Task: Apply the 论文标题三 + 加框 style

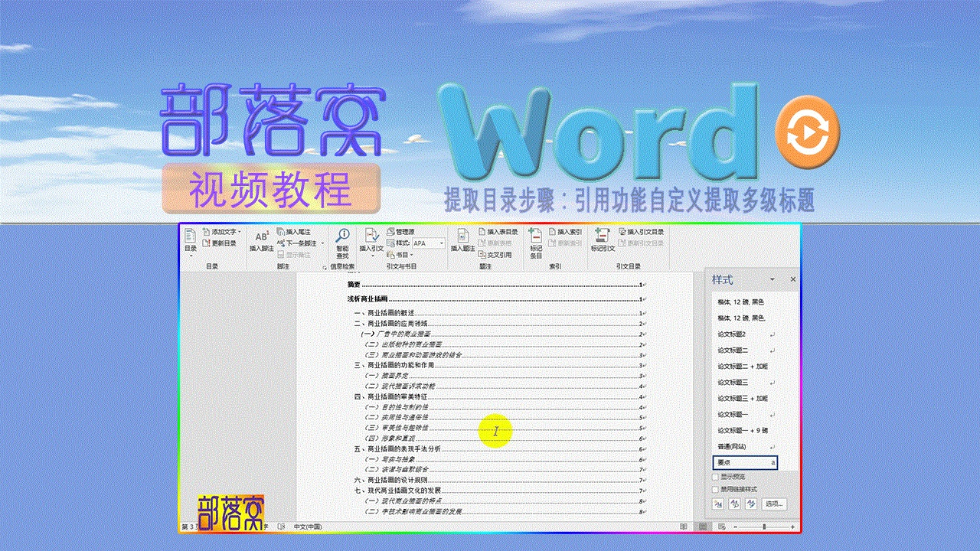Action: 746,399
